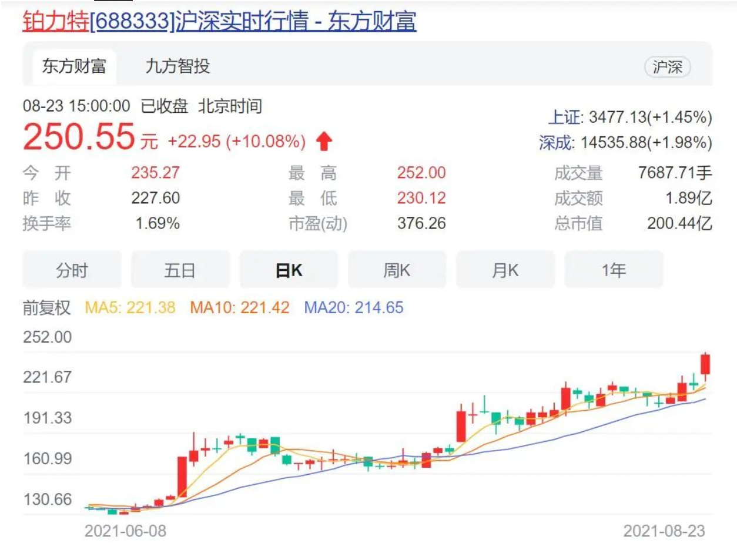Click the 130.66 y-axis label
This screenshot has height=560, width=737.
tap(47, 499)
